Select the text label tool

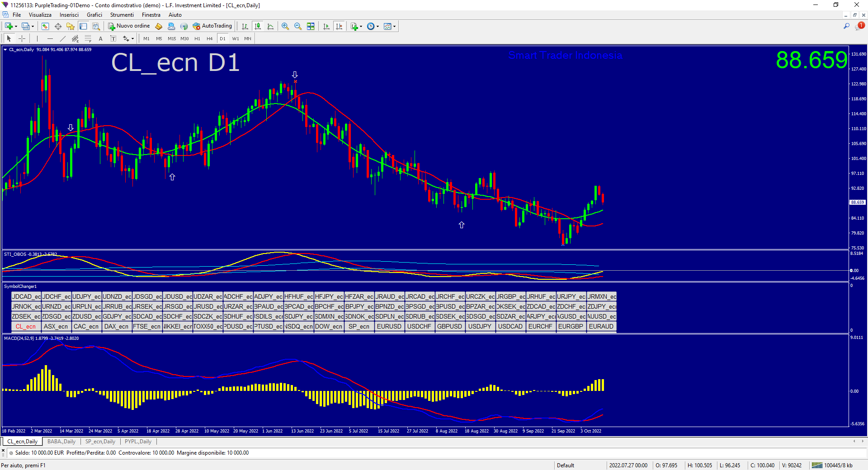coord(113,38)
